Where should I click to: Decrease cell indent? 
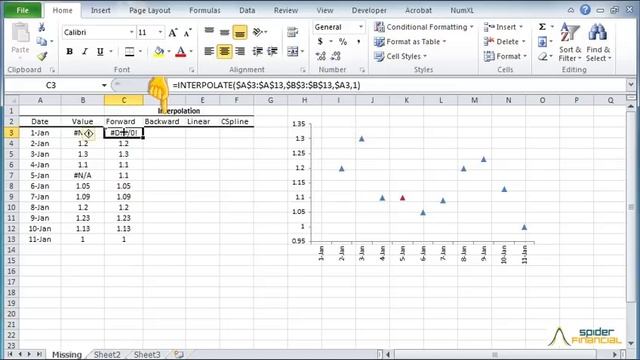[x=258, y=51]
